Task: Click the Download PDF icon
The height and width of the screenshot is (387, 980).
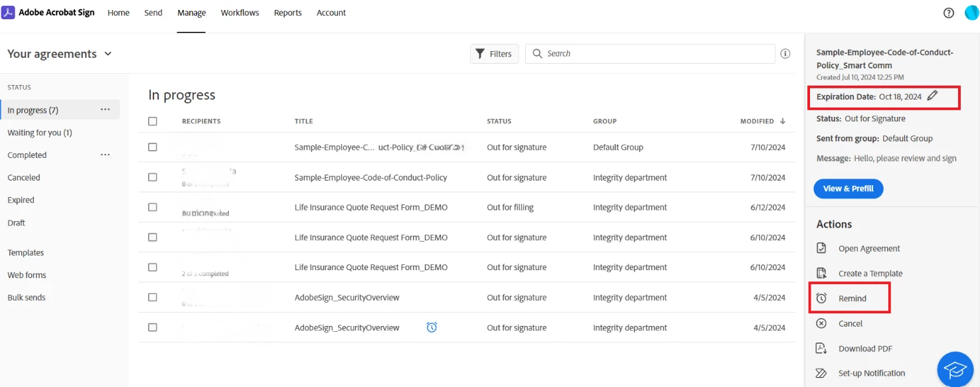Action: [x=821, y=348]
